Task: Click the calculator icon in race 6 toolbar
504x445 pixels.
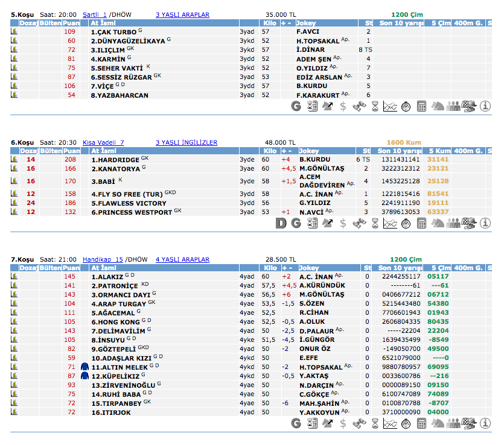Action: [421, 223]
